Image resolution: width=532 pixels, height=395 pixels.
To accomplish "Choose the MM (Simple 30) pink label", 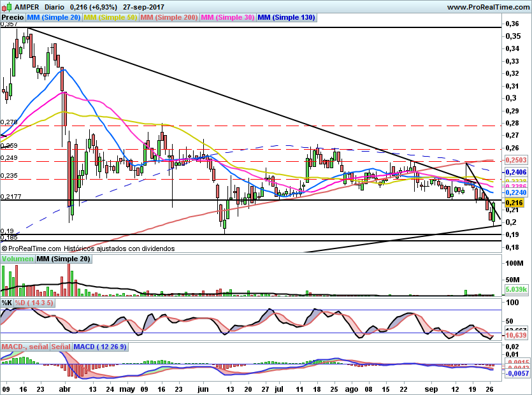I will (227, 17).
